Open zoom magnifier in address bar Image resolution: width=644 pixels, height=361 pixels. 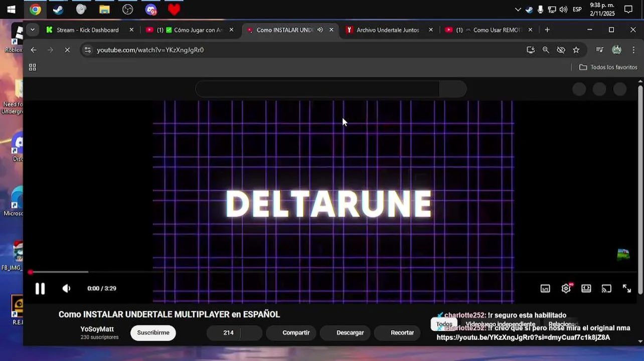[546, 50]
